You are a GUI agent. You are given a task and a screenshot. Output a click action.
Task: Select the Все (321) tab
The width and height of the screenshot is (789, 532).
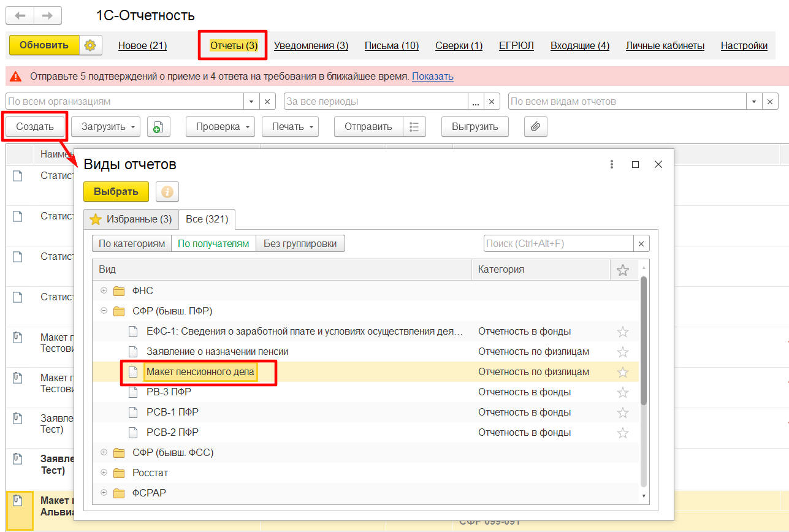click(207, 219)
